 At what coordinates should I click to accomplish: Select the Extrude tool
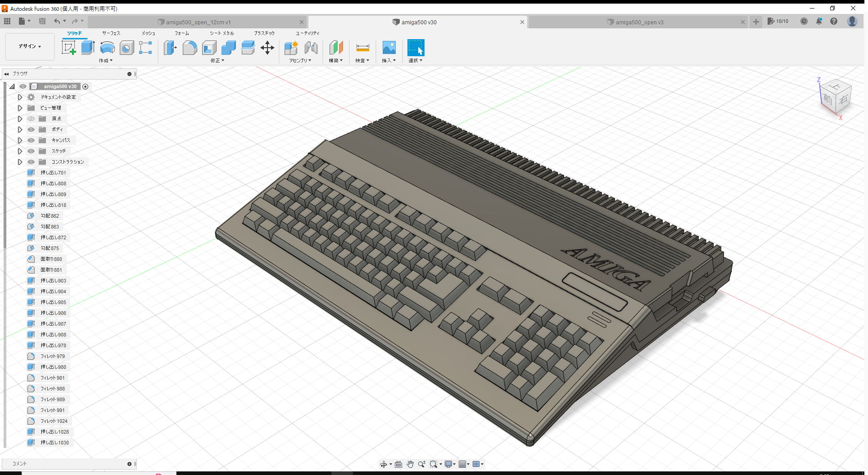[87, 47]
